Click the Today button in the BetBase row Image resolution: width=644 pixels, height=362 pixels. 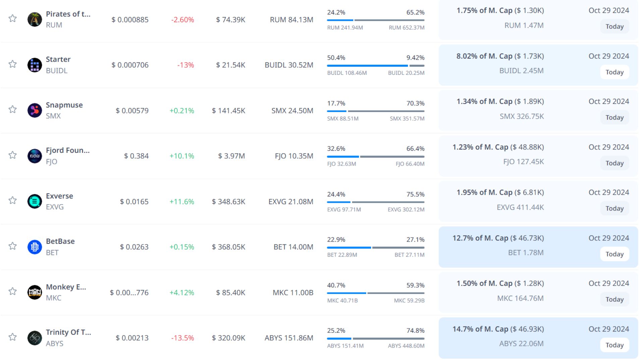click(614, 254)
